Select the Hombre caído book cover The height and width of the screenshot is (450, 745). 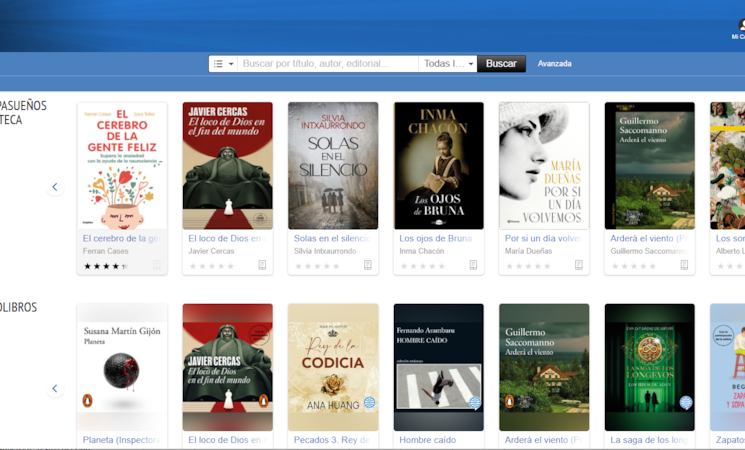click(x=438, y=366)
